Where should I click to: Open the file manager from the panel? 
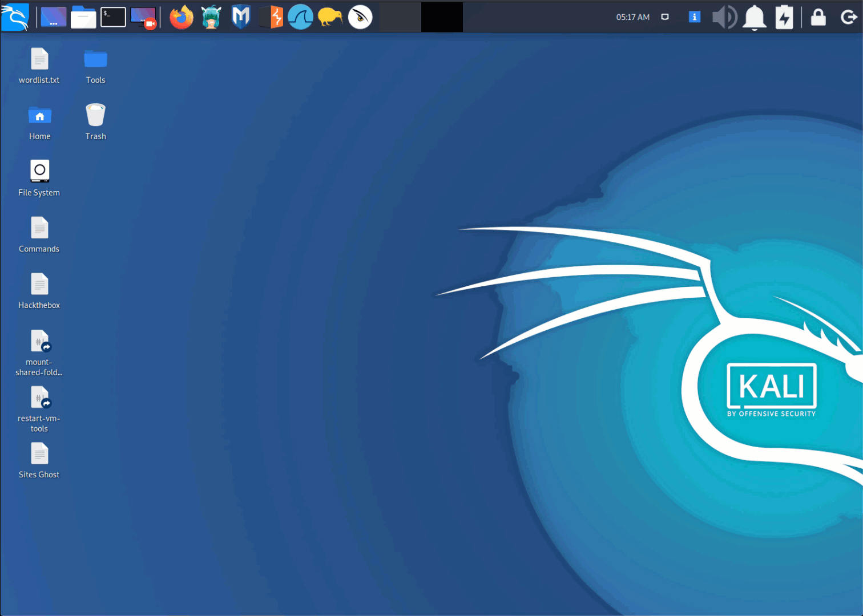[83, 17]
